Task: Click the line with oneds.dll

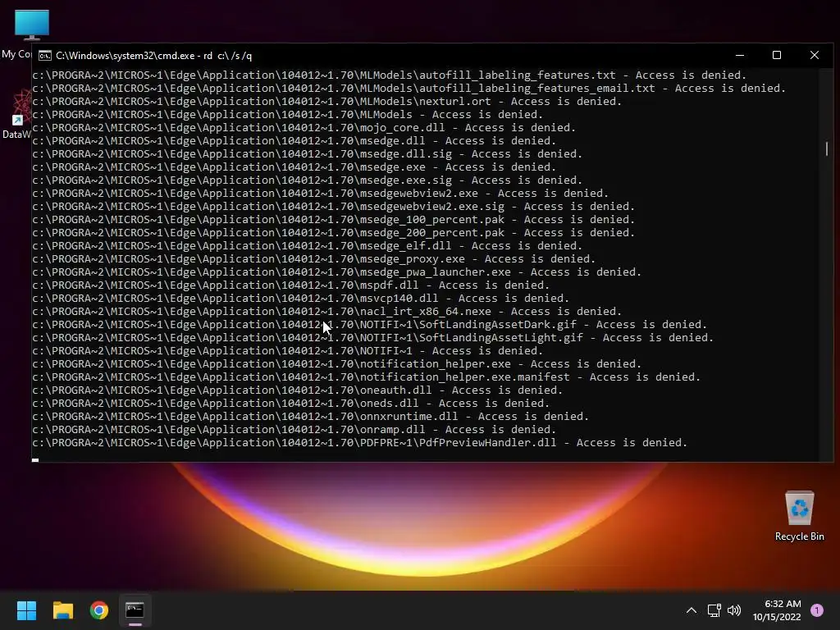Action: [291, 404]
